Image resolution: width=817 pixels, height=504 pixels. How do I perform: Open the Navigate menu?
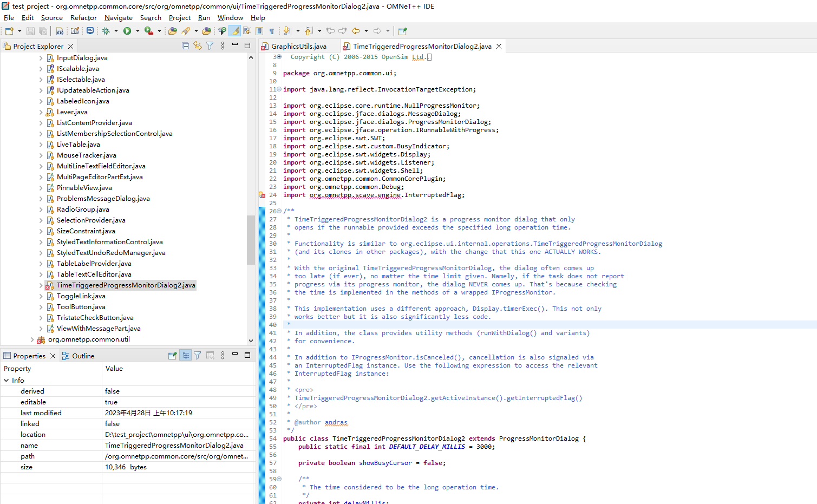click(x=118, y=17)
